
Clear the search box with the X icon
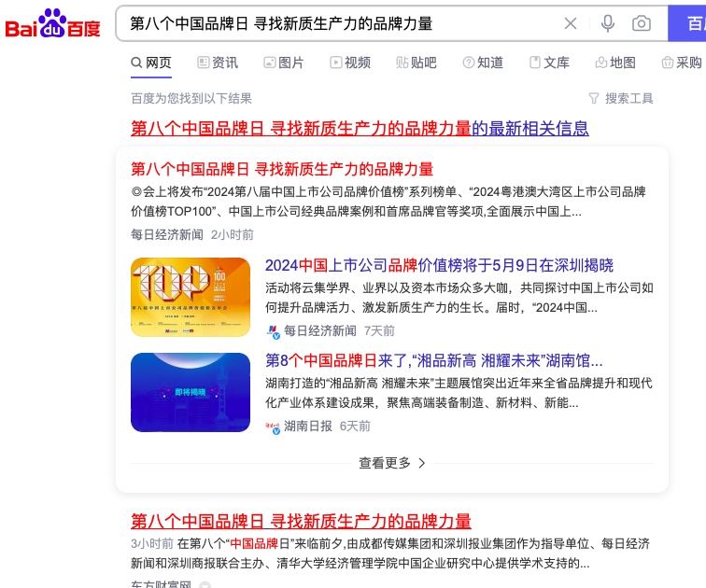pos(571,23)
